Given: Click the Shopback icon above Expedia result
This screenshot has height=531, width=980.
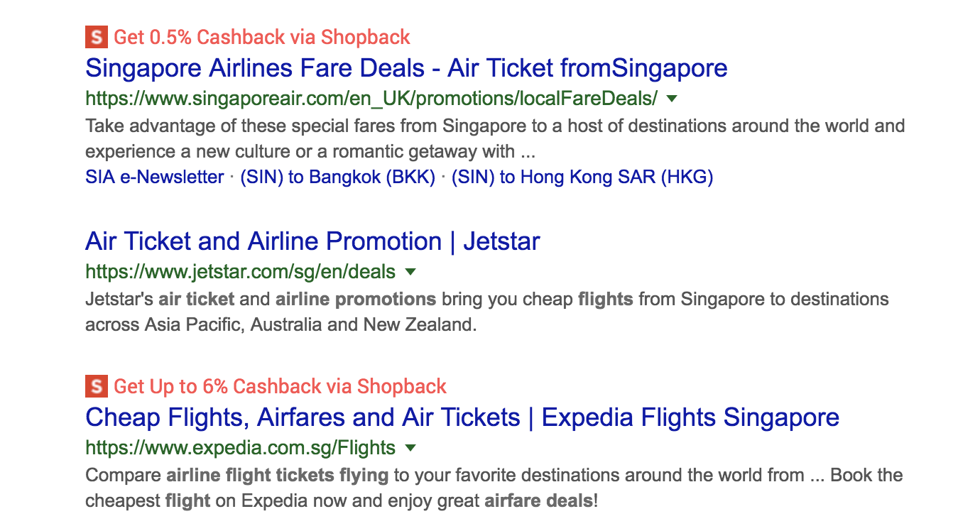Looking at the screenshot, I should point(95,387).
